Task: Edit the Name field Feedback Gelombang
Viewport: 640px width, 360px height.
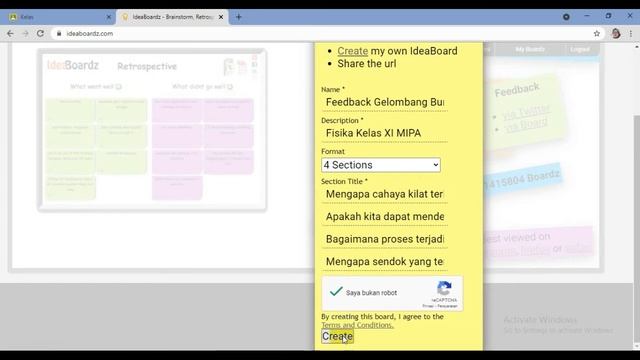Action: point(384,102)
